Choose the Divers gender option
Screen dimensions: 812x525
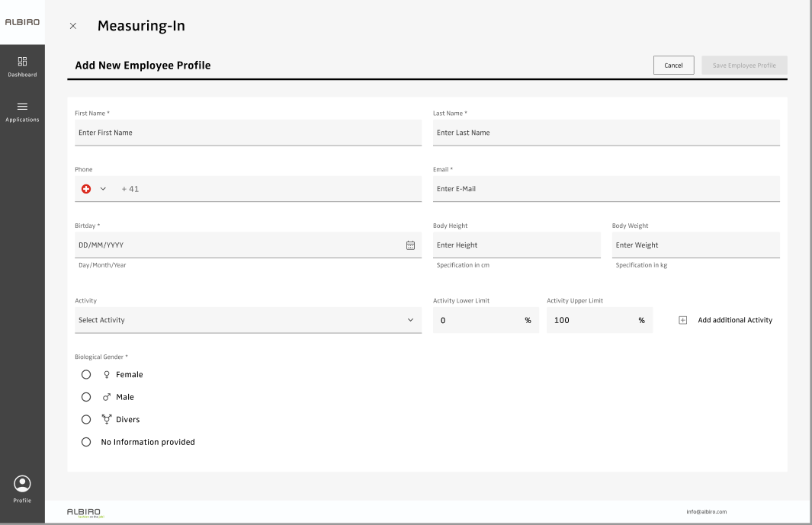86,420
